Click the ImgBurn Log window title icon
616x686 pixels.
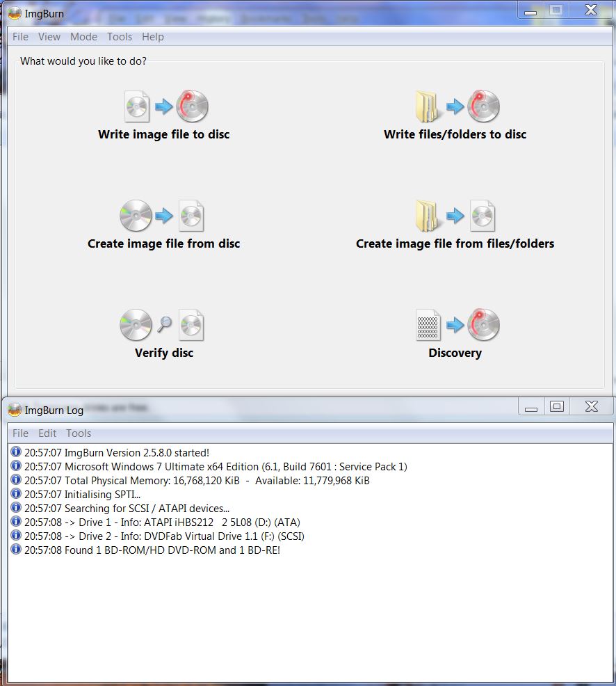tap(15, 410)
